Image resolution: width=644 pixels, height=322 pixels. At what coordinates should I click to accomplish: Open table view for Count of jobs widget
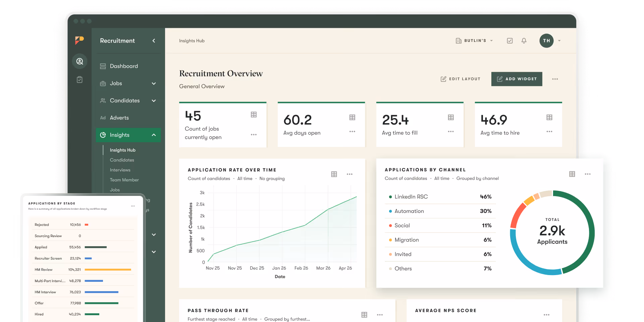pyautogui.click(x=254, y=114)
